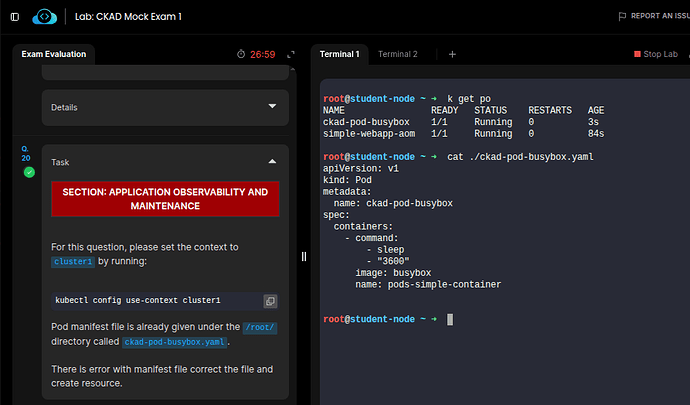Switch to the Terminal 1 tab
The width and height of the screenshot is (690, 405).
(x=339, y=54)
